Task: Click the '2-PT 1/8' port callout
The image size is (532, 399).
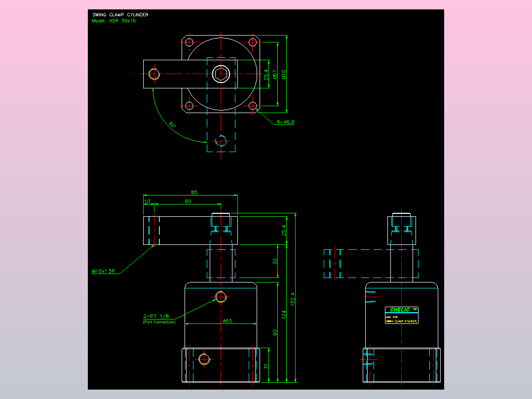Action: point(156,316)
